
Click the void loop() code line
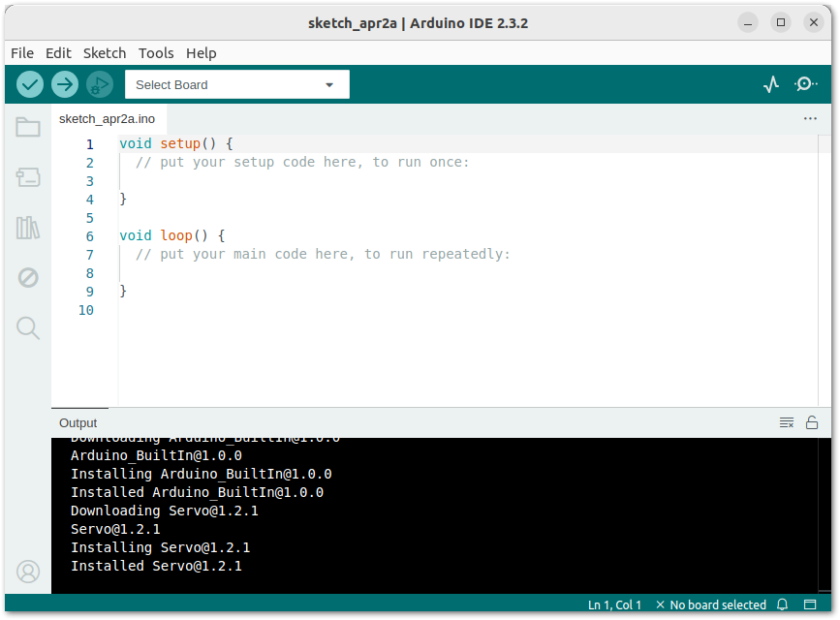(171, 235)
